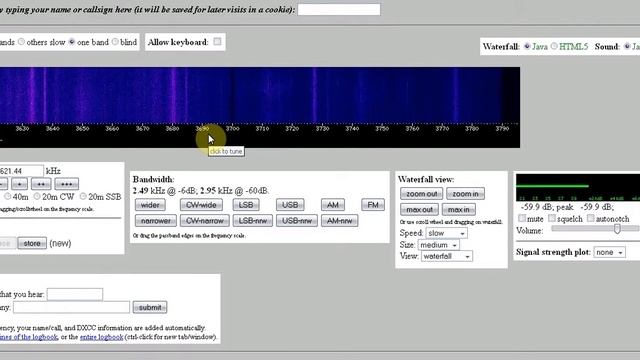
Task: Click the green S-meter signal display
Action: [x=578, y=188]
